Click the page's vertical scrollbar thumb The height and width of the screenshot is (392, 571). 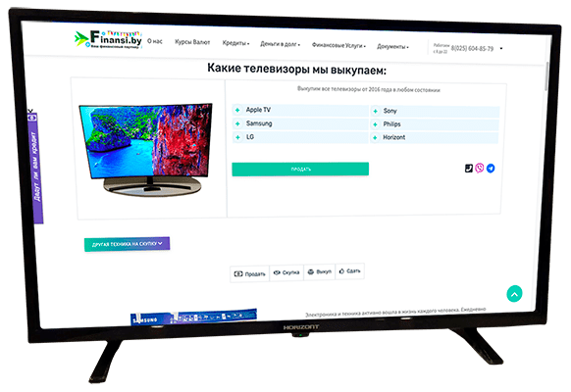545,76
